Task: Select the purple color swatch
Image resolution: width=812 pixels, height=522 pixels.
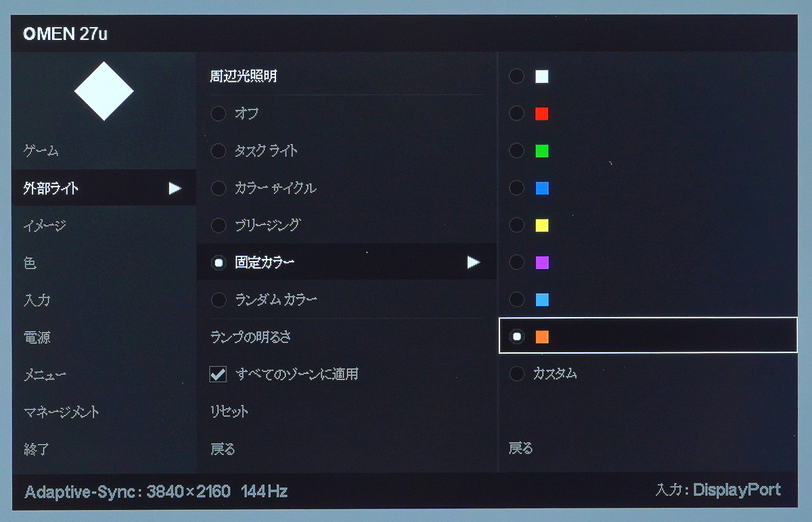Action: [541, 262]
